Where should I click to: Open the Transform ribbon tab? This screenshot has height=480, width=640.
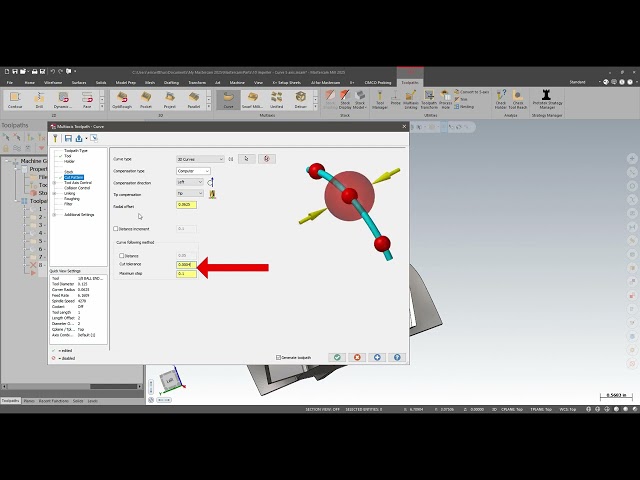click(197, 82)
